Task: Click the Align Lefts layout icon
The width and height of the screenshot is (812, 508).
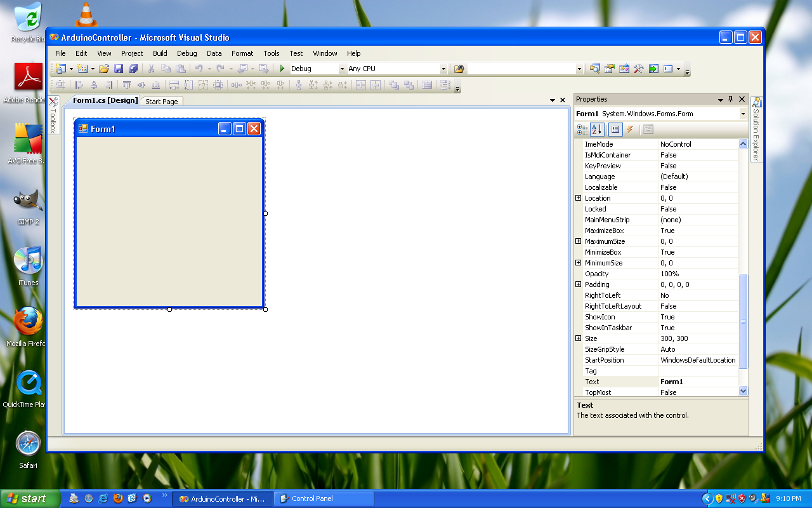Action: click(x=79, y=84)
